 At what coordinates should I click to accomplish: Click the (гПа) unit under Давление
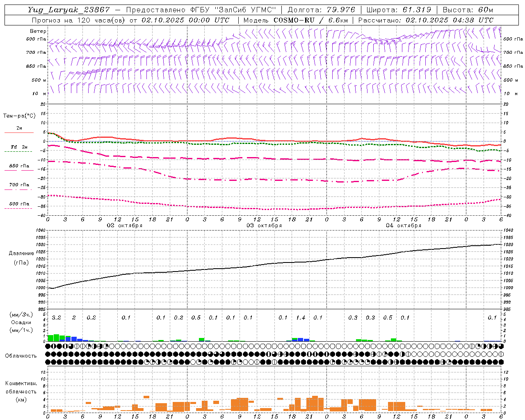click(21, 262)
